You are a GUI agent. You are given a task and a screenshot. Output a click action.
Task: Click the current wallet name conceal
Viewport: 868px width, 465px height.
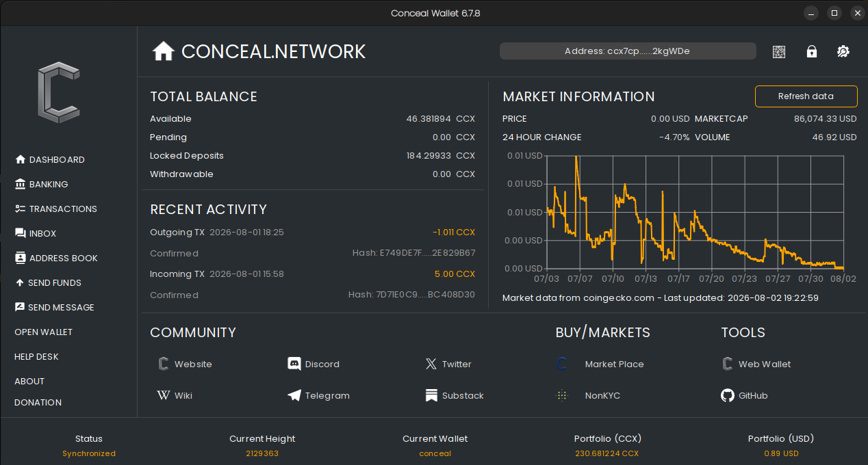tap(435, 453)
